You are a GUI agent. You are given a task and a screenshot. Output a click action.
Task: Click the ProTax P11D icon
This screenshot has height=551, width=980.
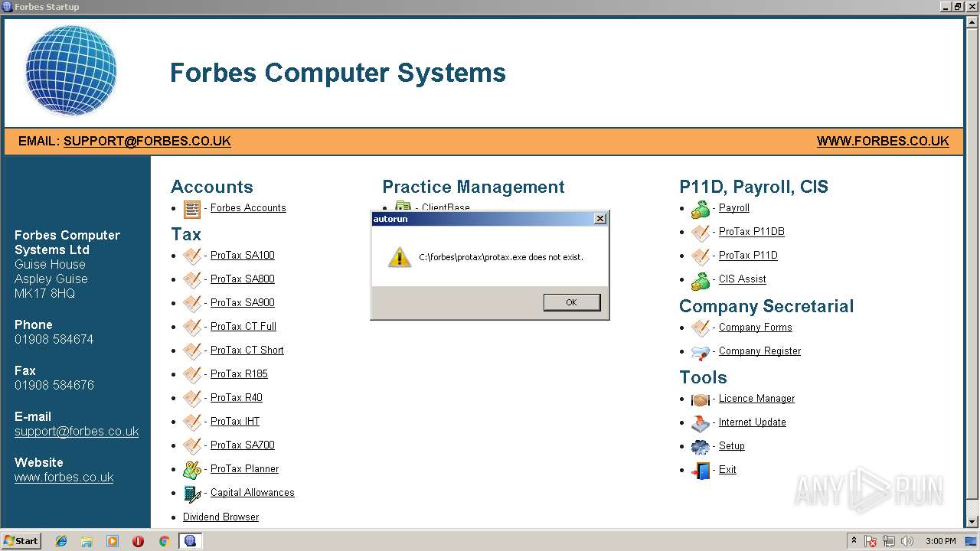click(701, 256)
